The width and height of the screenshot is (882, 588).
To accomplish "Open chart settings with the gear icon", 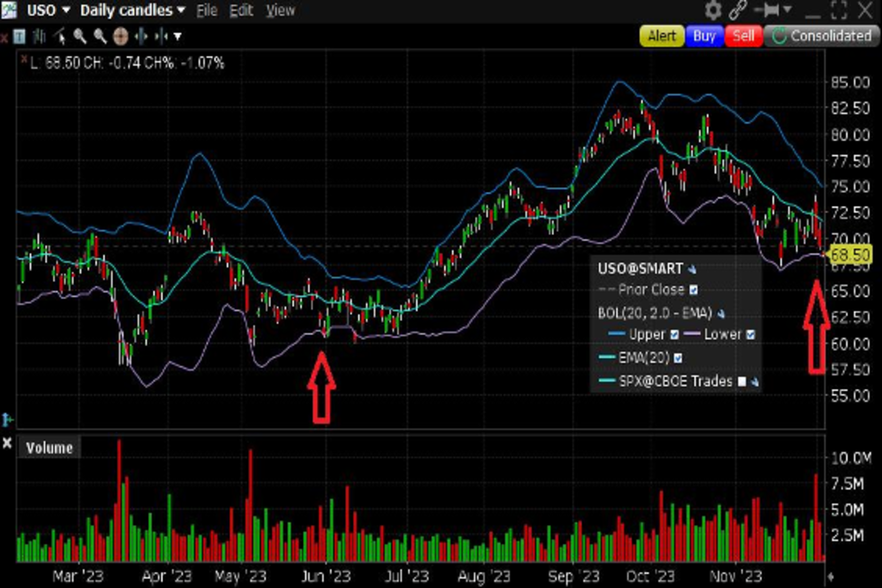I will click(x=713, y=10).
